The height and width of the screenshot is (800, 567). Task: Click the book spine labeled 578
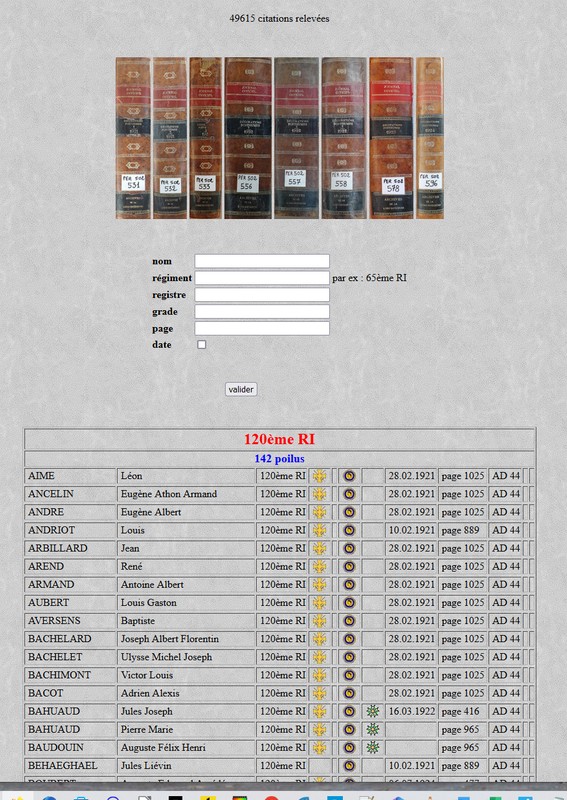pos(391,138)
